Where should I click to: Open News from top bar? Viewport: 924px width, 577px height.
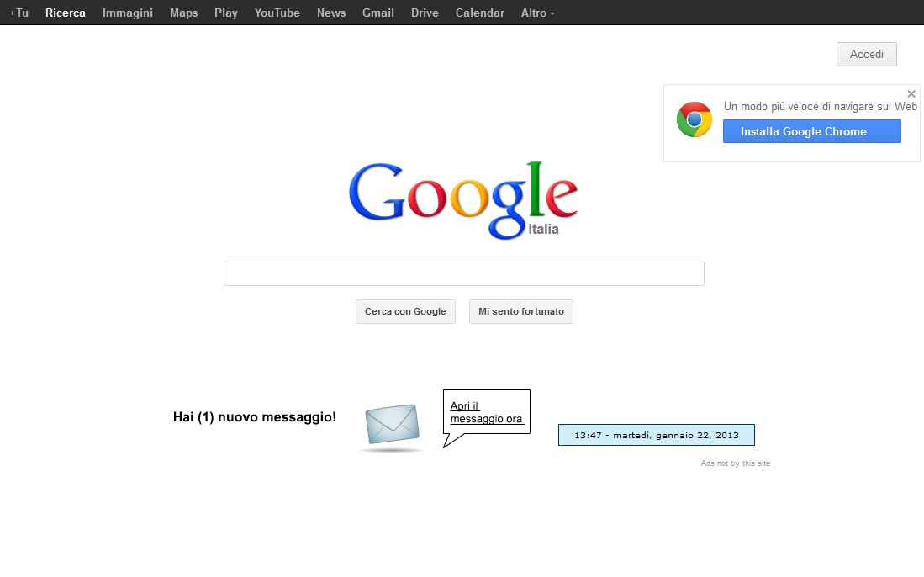331,13
